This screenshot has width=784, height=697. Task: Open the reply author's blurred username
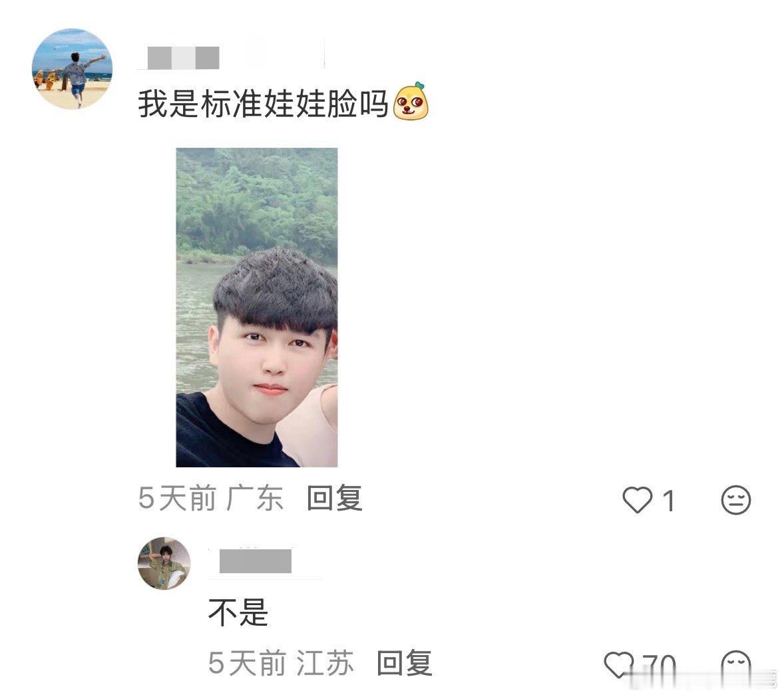256,561
